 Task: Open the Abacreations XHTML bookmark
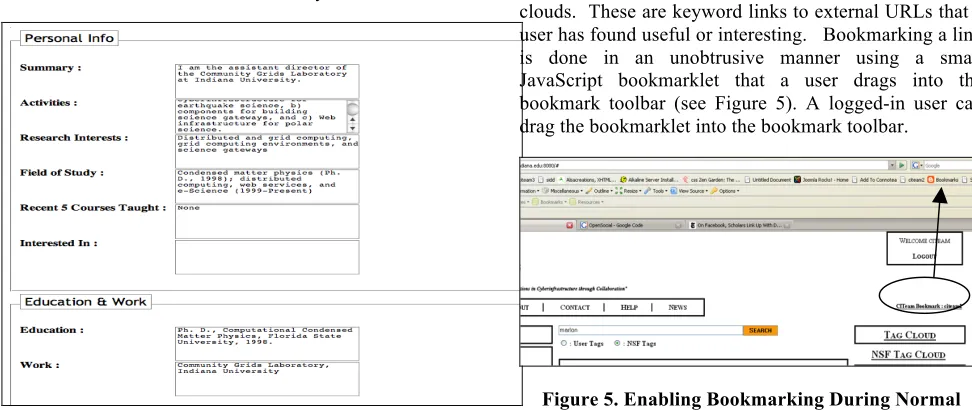[x=587, y=179]
